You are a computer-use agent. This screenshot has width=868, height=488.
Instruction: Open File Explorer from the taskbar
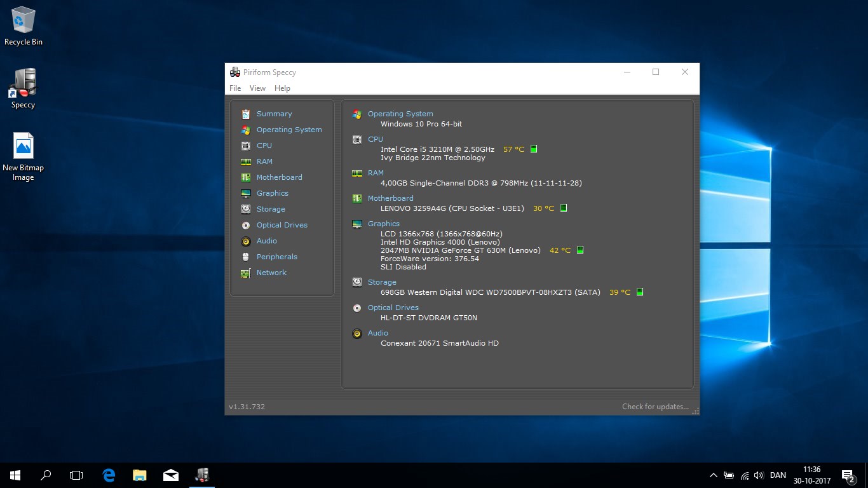pyautogui.click(x=140, y=475)
